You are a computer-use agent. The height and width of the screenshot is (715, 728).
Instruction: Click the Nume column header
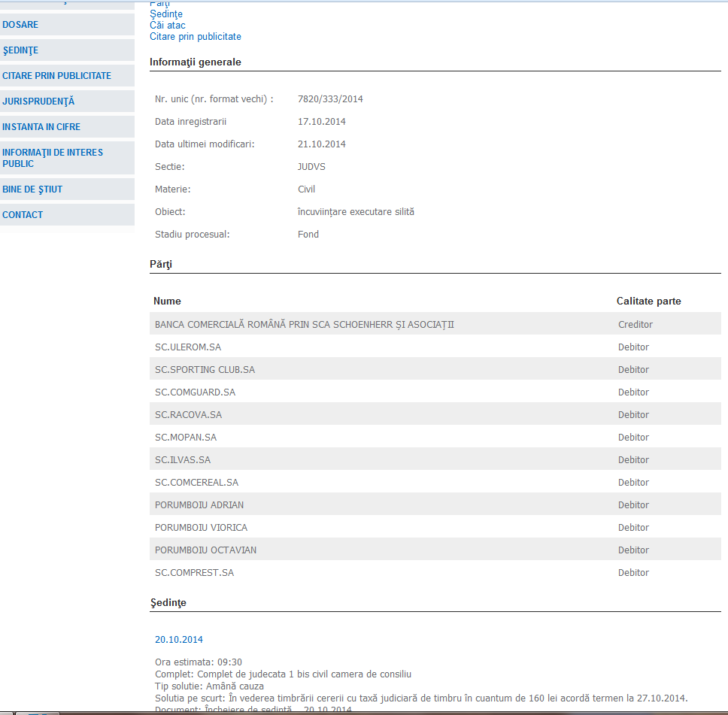point(167,301)
